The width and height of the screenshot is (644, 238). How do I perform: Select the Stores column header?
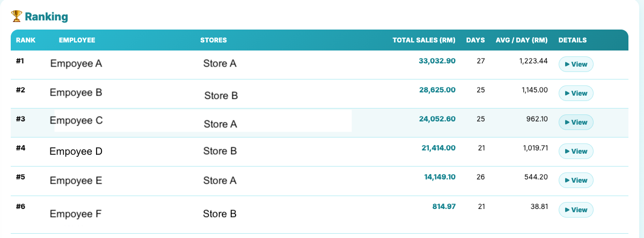[214, 40]
